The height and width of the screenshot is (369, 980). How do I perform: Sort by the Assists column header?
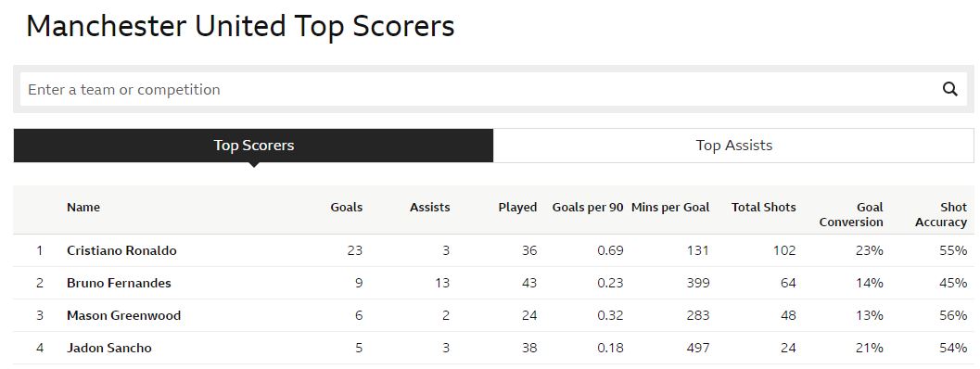[x=430, y=208]
